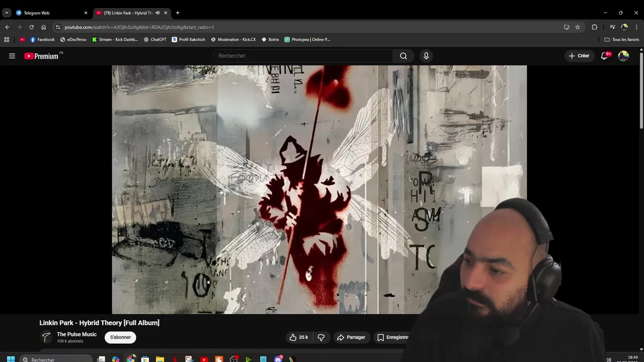Open Chrome from the taskbar
The image size is (644, 362).
[x=131, y=359]
